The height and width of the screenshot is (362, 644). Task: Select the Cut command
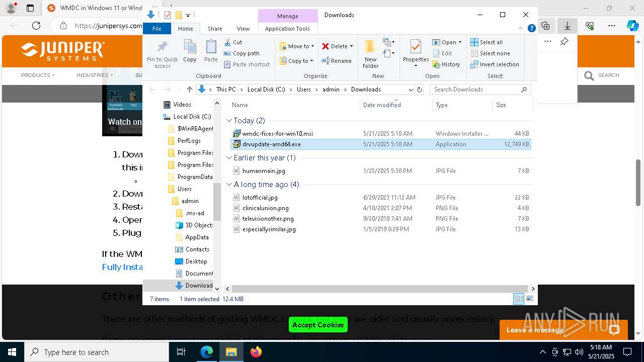click(233, 42)
